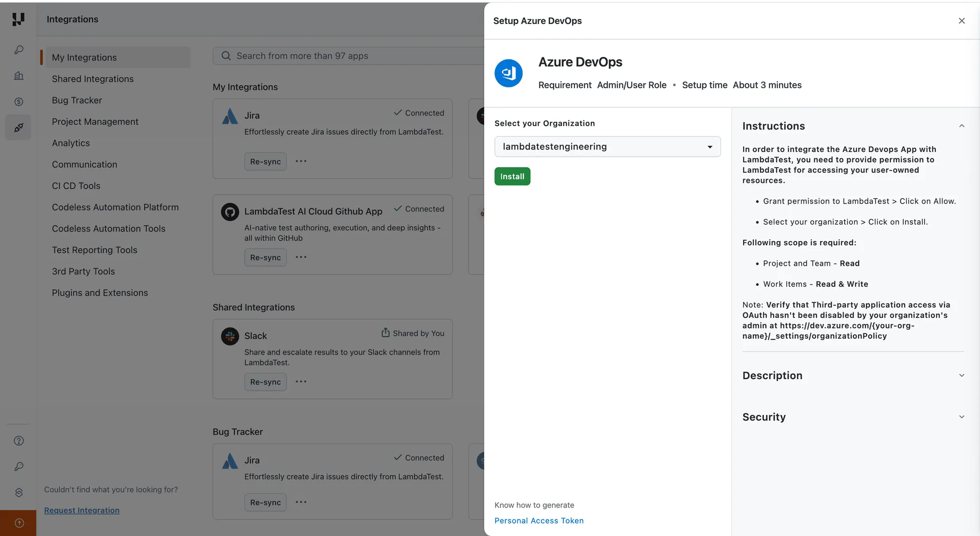Open more options for Github App card
This screenshot has width=980, height=536.
point(301,257)
